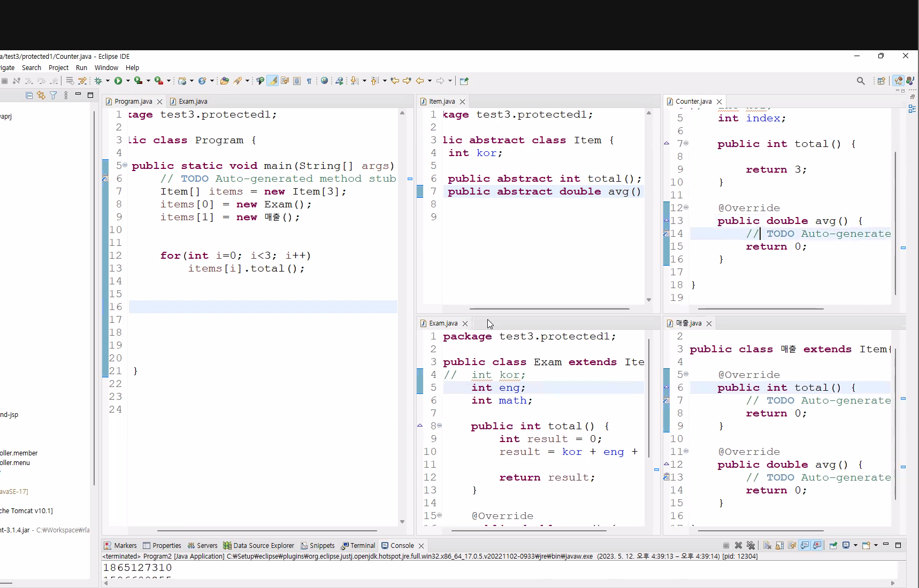Open the Markers view tab
This screenshot has width=919, height=588.
coord(121,545)
